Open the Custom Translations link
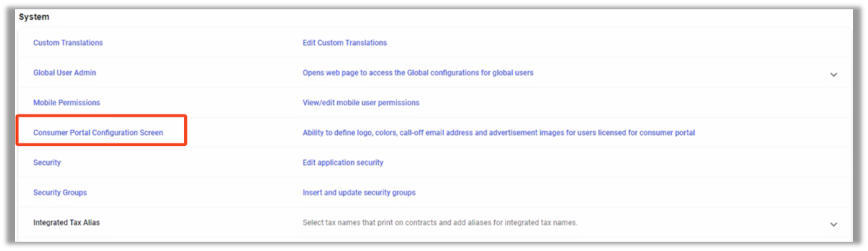 pos(68,43)
